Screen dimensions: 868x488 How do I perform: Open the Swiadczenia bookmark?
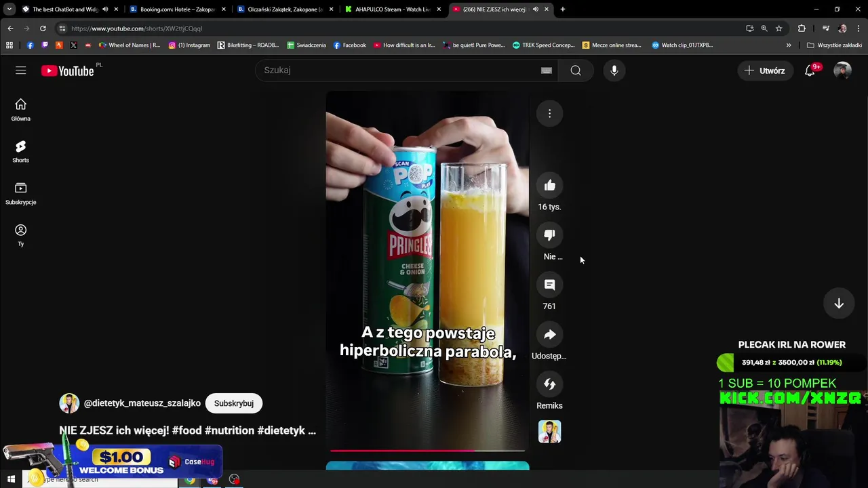(x=307, y=45)
